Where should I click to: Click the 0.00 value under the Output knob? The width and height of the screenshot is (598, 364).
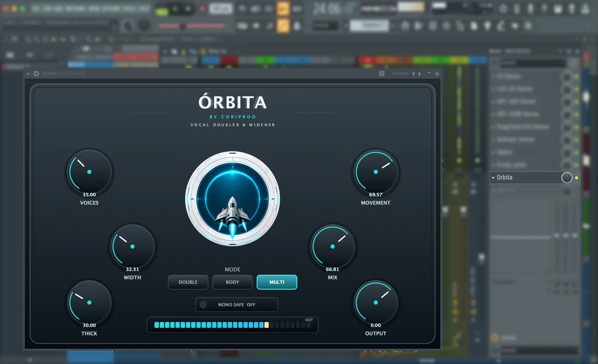[376, 325]
